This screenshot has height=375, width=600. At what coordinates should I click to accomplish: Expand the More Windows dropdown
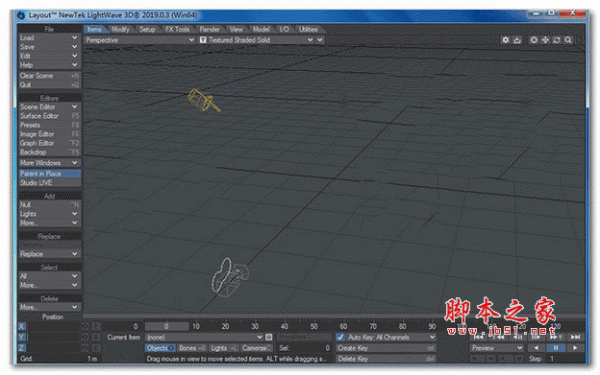pyautogui.click(x=49, y=163)
